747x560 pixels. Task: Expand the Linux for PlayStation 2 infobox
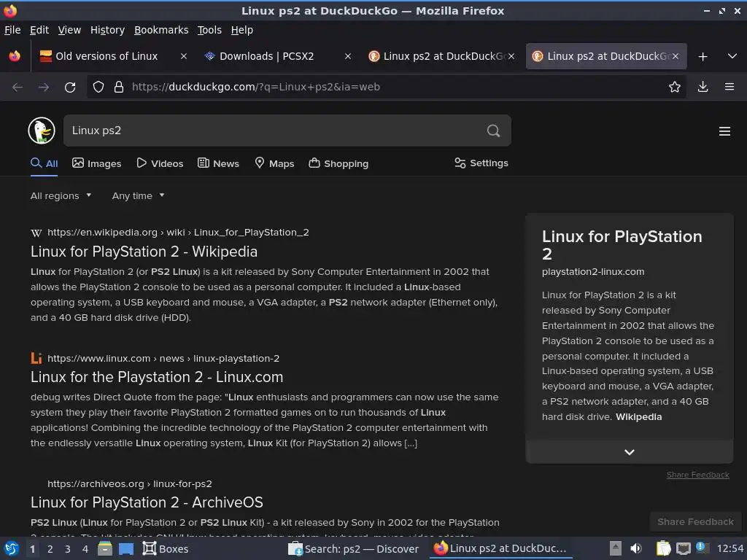630,452
